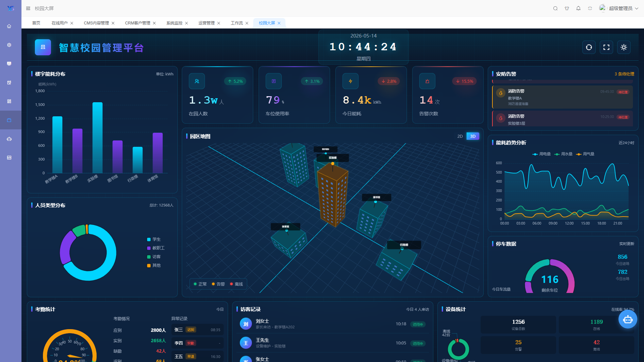The width and height of the screenshot is (644, 362).
Task: Open the code icon in the sidebar
Action: pyautogui.click(x=9, y=158)
